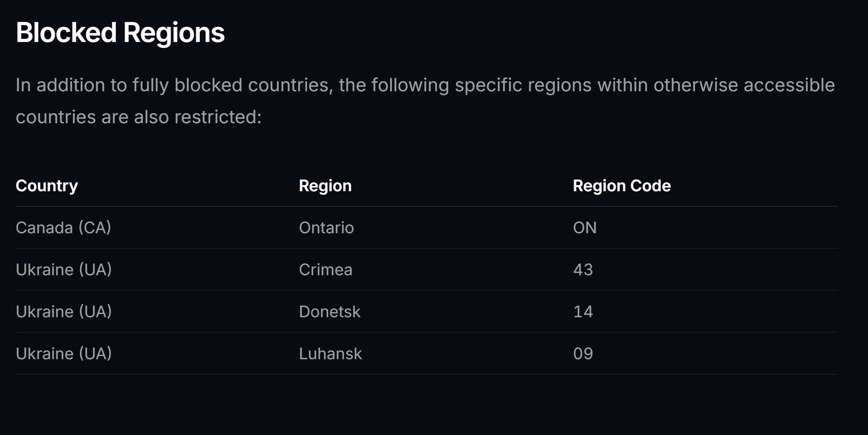Click Ukraine (UA) in the Crimea row

pyautogui.click(x=63, y=269)
